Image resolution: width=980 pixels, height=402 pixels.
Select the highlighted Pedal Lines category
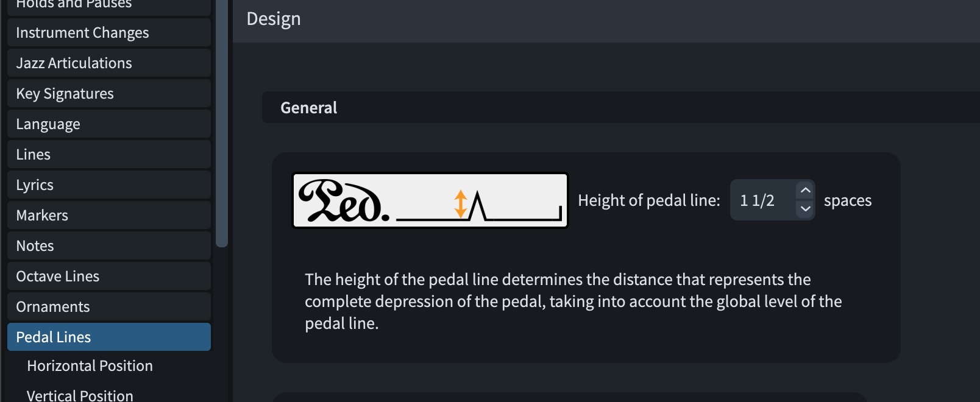pos(109,337)
